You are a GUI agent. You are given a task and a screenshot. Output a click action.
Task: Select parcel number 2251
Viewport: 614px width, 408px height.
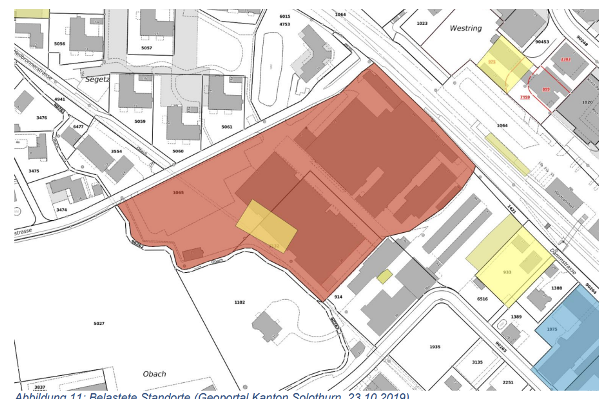508,382
